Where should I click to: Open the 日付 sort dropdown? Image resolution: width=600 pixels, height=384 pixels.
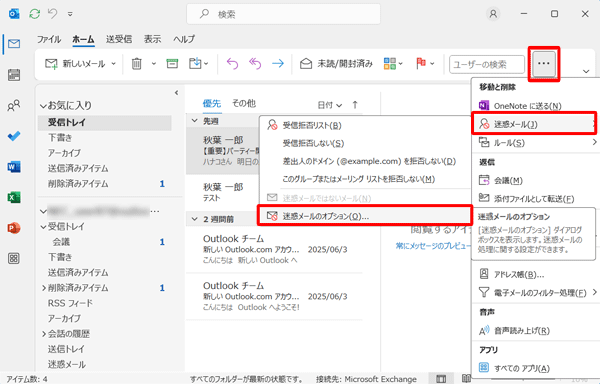tap(329, 105)
